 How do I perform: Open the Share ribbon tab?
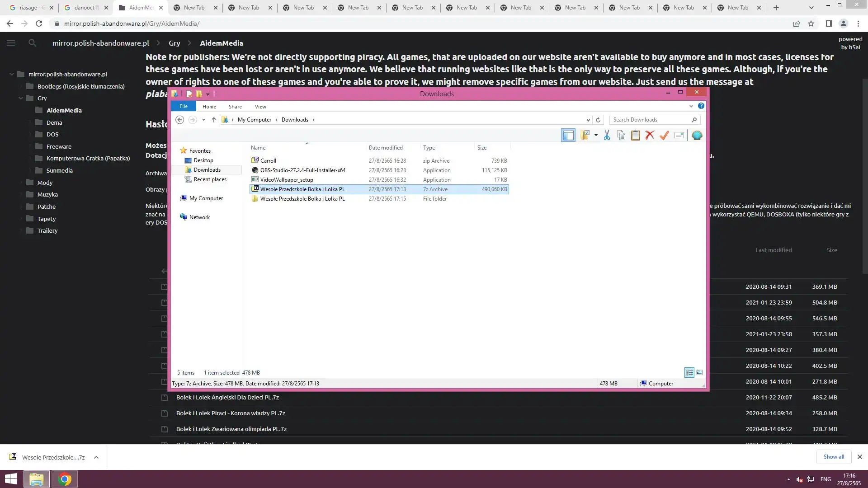point(235,107)
